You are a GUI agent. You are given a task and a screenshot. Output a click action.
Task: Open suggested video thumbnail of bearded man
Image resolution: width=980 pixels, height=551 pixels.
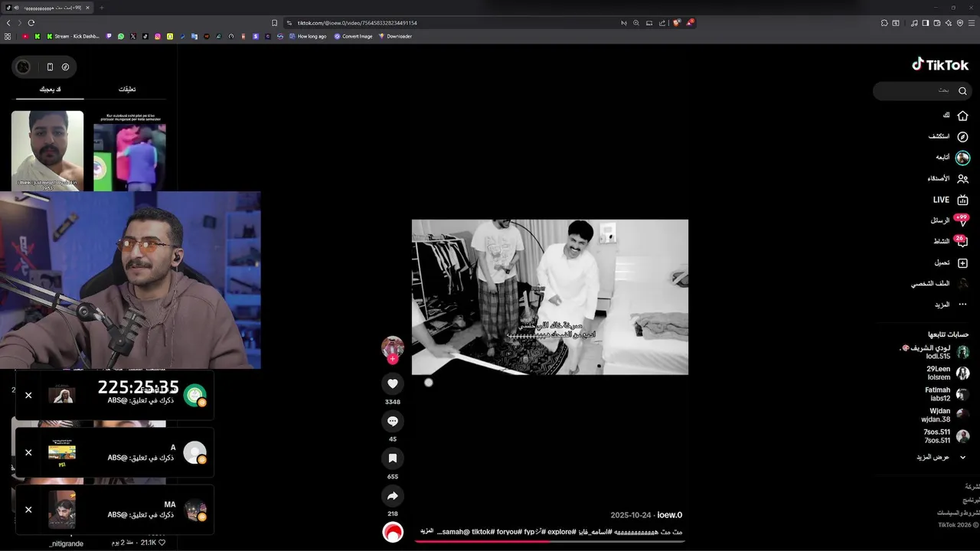(47, 151)
